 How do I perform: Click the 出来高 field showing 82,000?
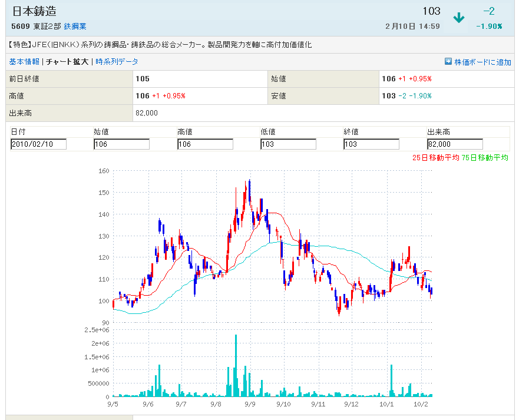(455, 144)
